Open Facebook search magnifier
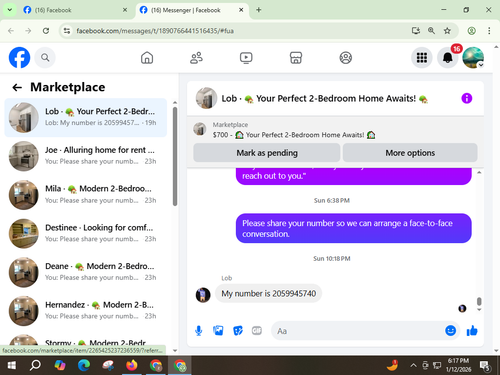Image resolution: width=500 pixels, height=375 pixels. 45,58
